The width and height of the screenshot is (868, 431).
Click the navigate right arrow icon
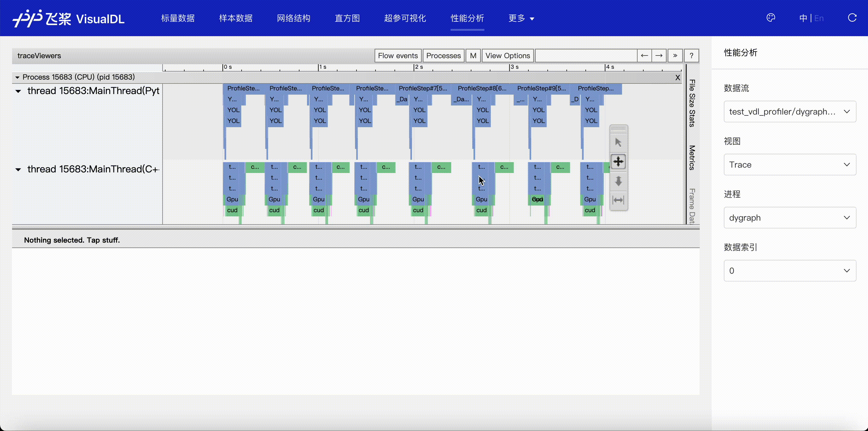[659, 55]
